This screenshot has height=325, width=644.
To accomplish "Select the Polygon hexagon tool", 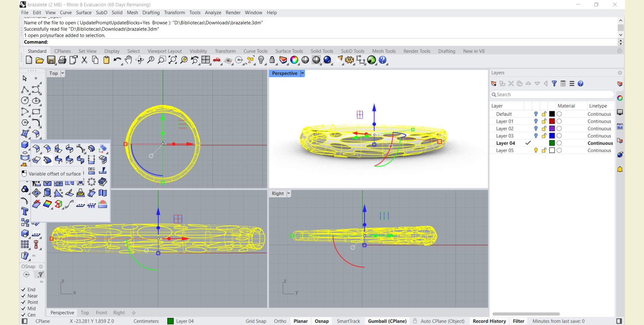I will pyautogui.click(x=25, y=123).
